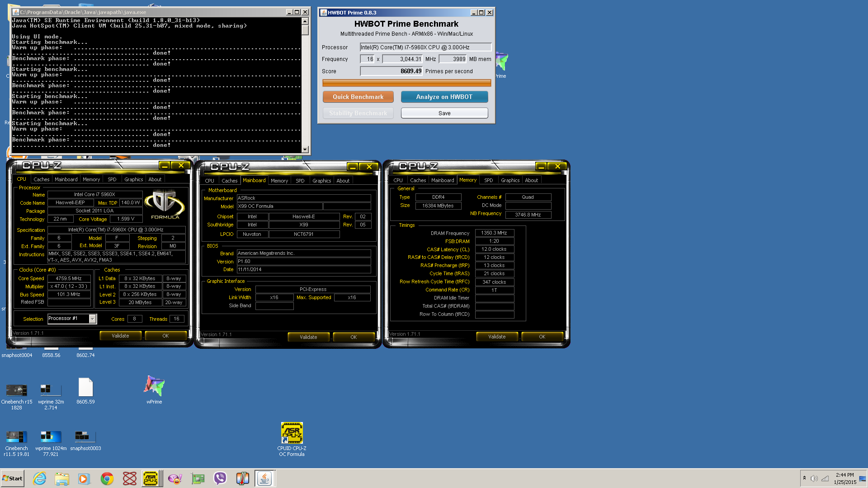Click the DRAM Frequency value 1350.3 MHz
The image size is (868, 488).
pyautogui.click(x=494, y=233)
